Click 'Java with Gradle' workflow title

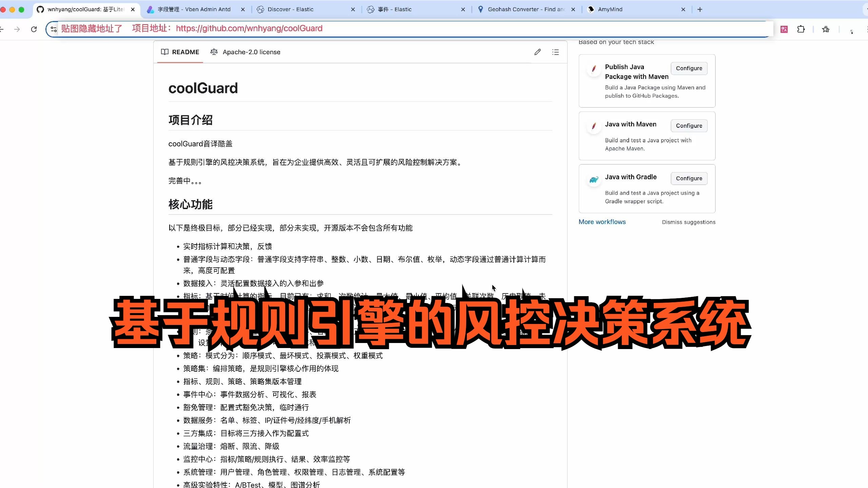(631, 177)
